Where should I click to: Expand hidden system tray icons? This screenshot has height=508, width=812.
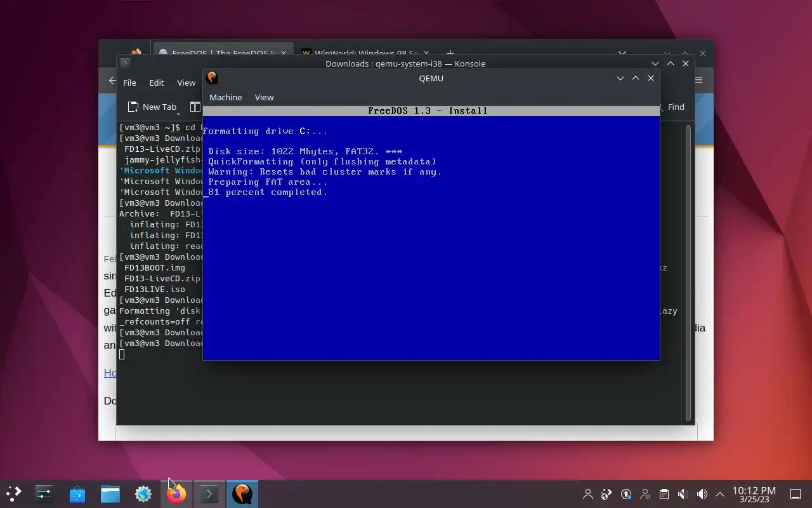pyautogui.click(x=720, y=494)
